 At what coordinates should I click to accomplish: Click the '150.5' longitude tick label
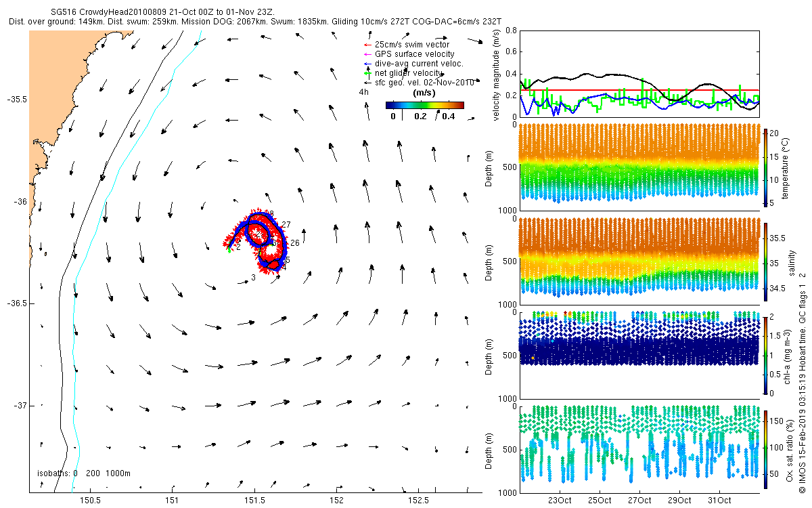(90, 501)
